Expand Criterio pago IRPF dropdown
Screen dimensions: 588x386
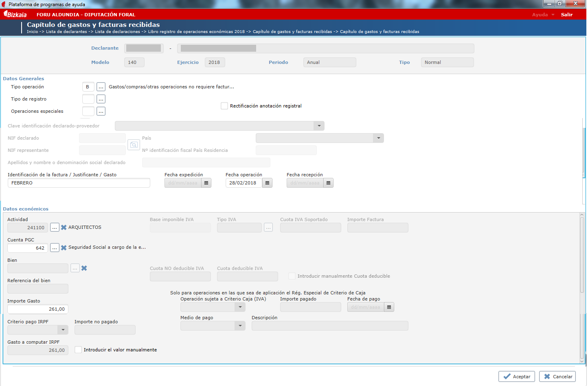[63, 330]
